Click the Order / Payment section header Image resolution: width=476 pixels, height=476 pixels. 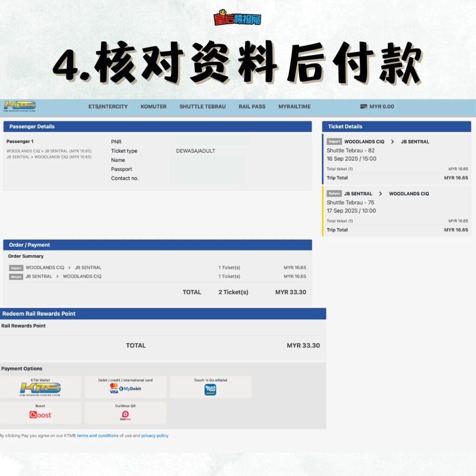coord(29,245)
